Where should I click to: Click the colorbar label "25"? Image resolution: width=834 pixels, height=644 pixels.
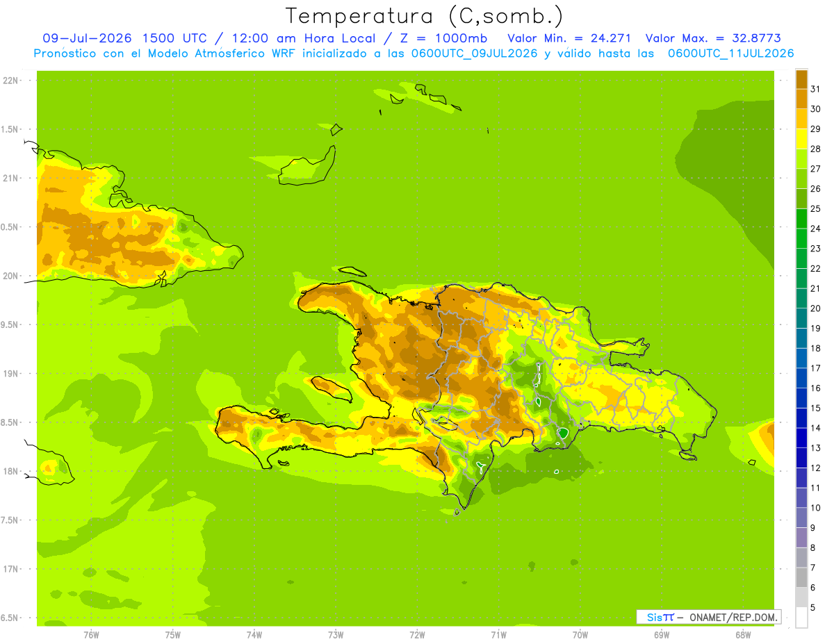click(x=816, y=208)
